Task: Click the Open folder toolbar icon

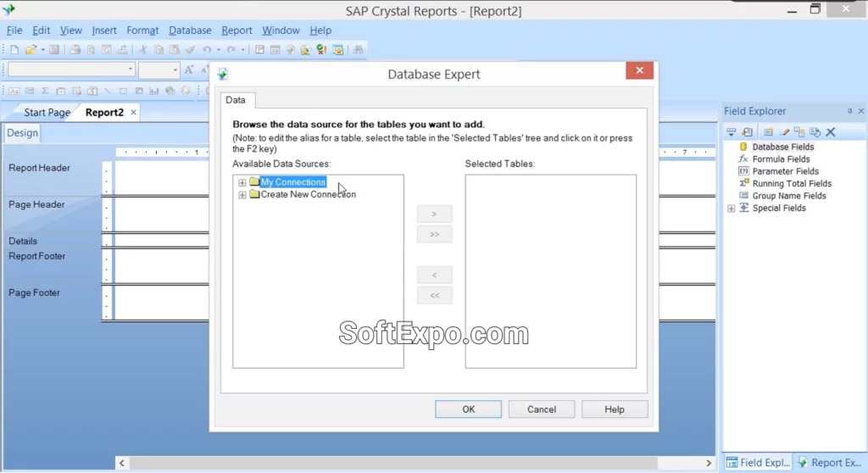Action: [31, 50]
